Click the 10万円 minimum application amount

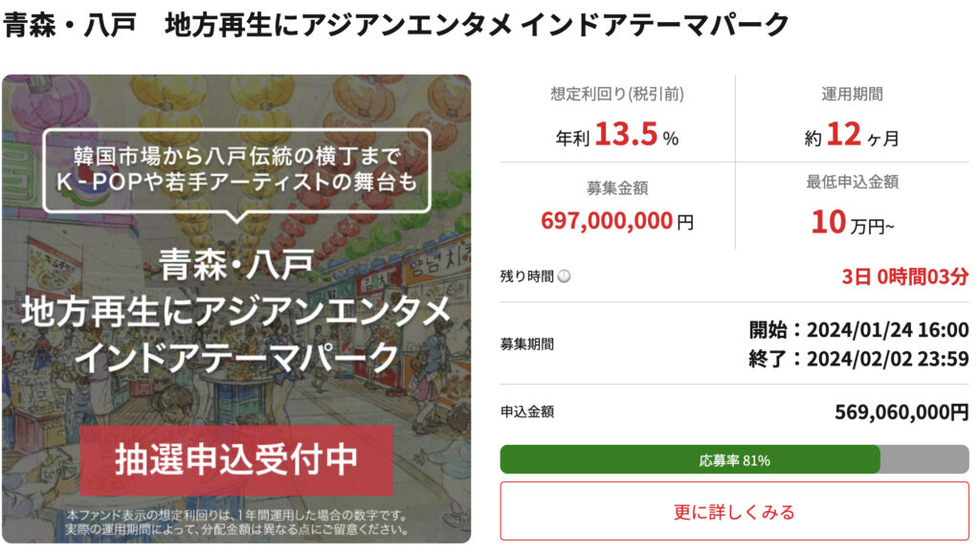852,224
